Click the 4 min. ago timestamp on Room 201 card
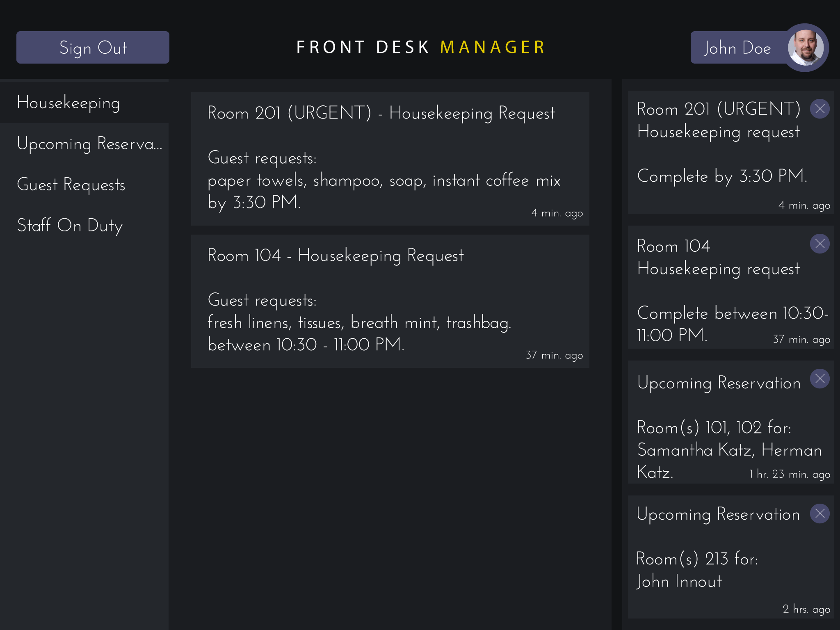 557,213
